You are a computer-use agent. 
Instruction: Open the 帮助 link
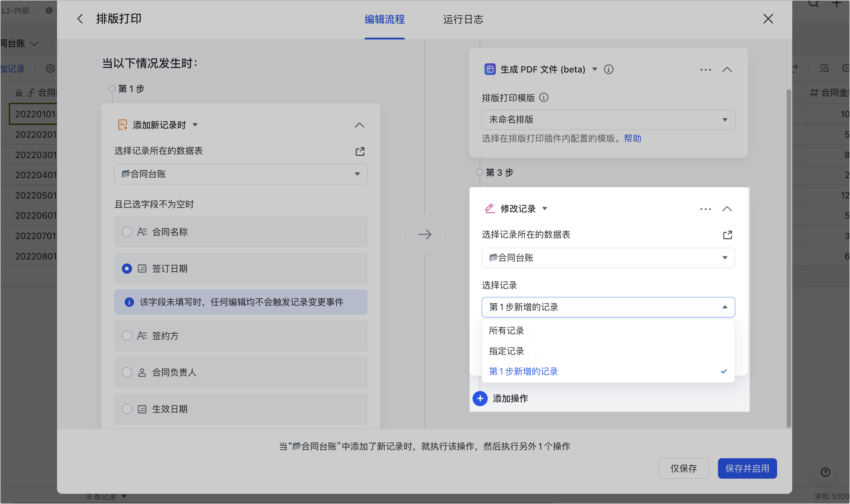point(632,138)
